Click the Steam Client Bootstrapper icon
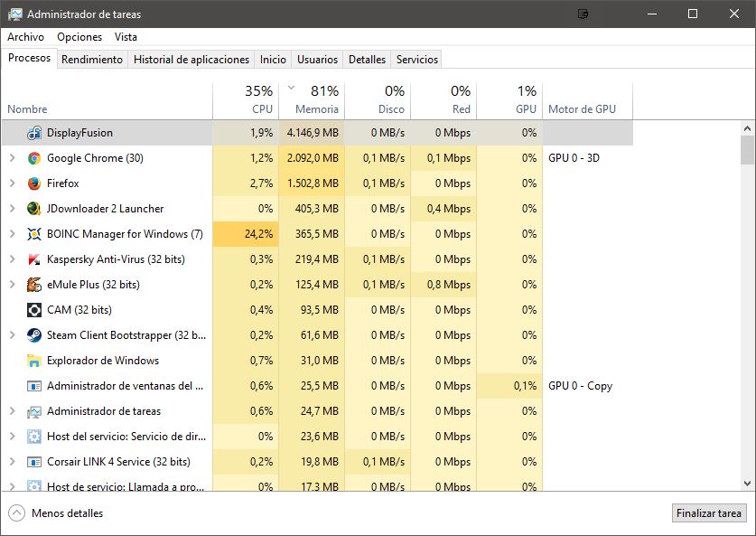Viewport: 756px width, 536px height. pyautogui.click(x=34, y=335)
